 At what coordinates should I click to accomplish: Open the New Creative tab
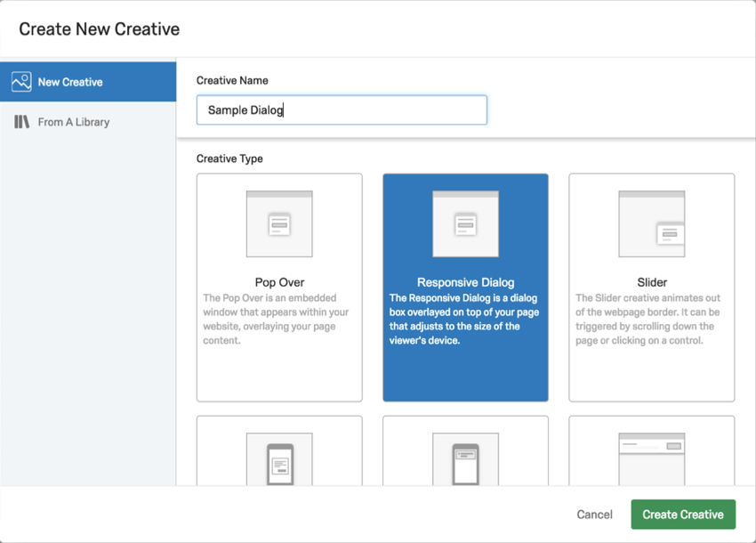(88, 82)
